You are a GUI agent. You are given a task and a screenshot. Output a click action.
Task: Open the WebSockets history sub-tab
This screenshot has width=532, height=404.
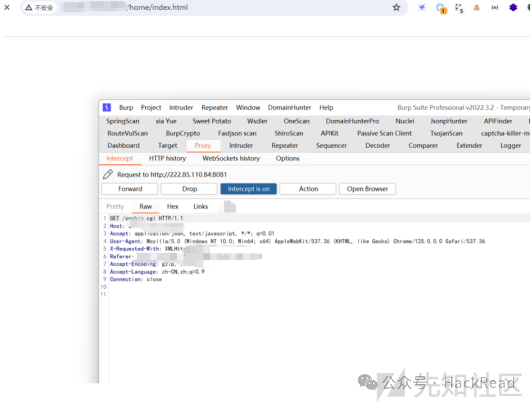(x=231, y=158)
